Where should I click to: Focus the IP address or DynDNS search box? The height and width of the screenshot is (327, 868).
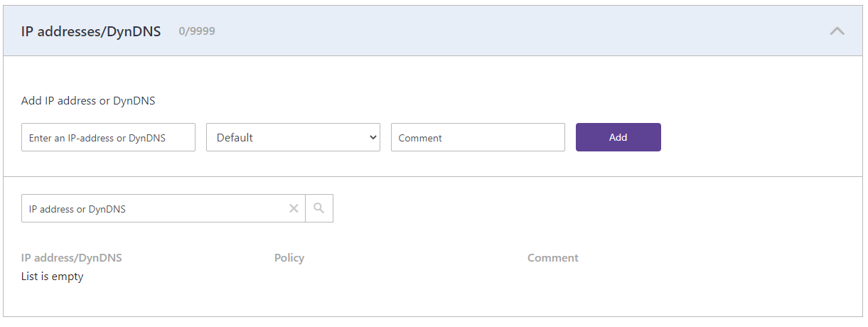coord(153,208)
